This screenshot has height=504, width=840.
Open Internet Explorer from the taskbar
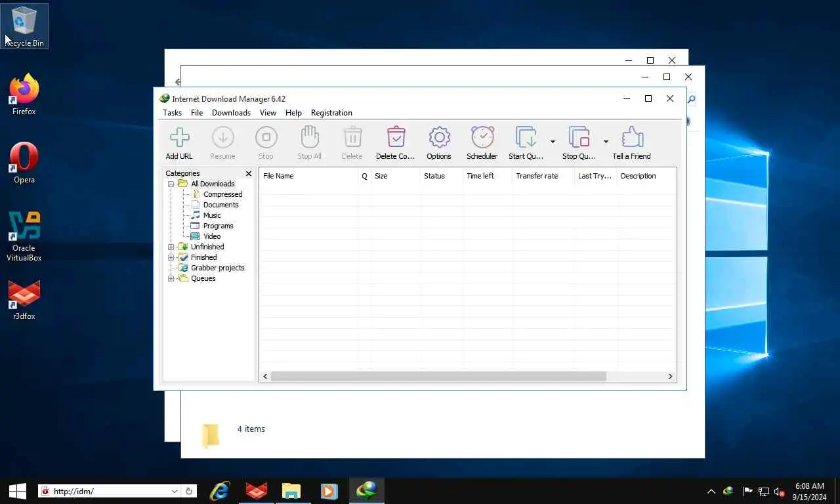click(220, 491)
